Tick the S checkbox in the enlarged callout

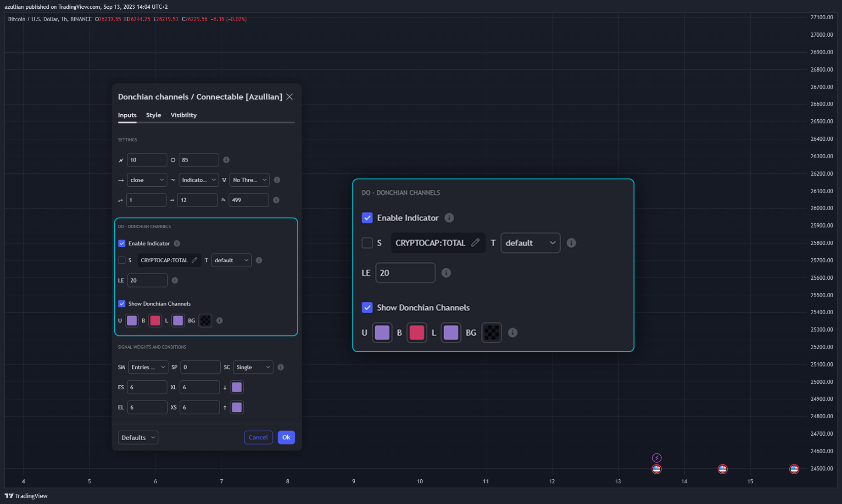tap(367, 243)
